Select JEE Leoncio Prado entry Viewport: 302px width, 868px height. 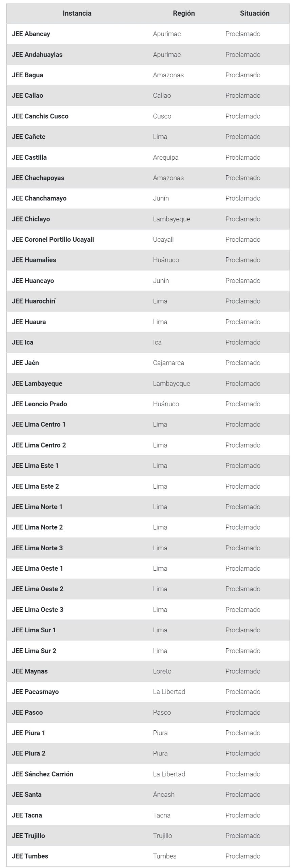click(x=39, y=404)
